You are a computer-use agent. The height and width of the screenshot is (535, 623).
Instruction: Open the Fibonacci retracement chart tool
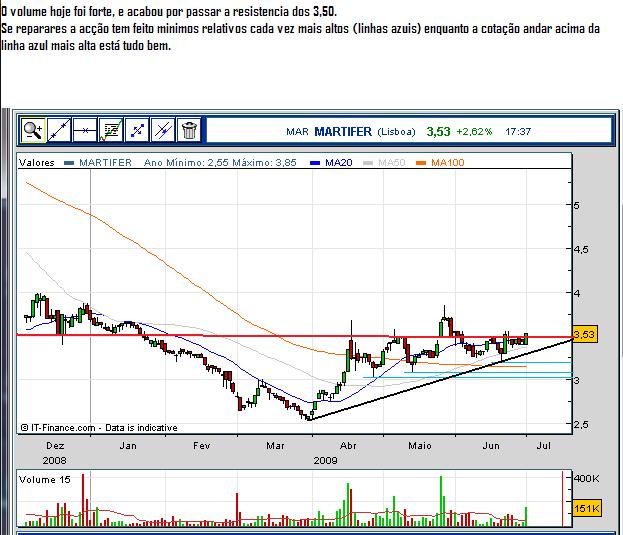tap(111, 130)
